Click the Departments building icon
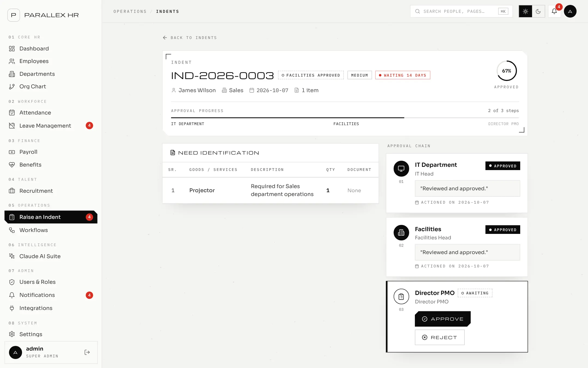Viewport: 588px width, 368px height. tap(12, 74)
